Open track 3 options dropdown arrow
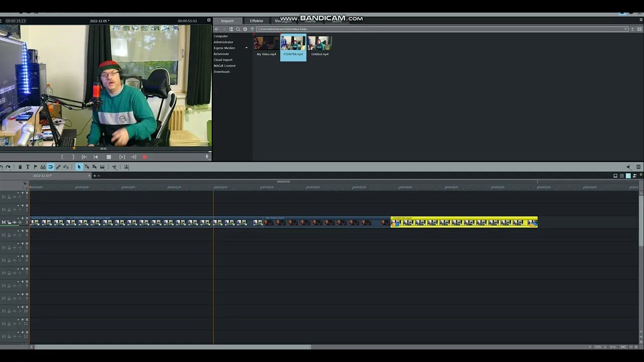The image size is (644, 362). pos(18,218)
